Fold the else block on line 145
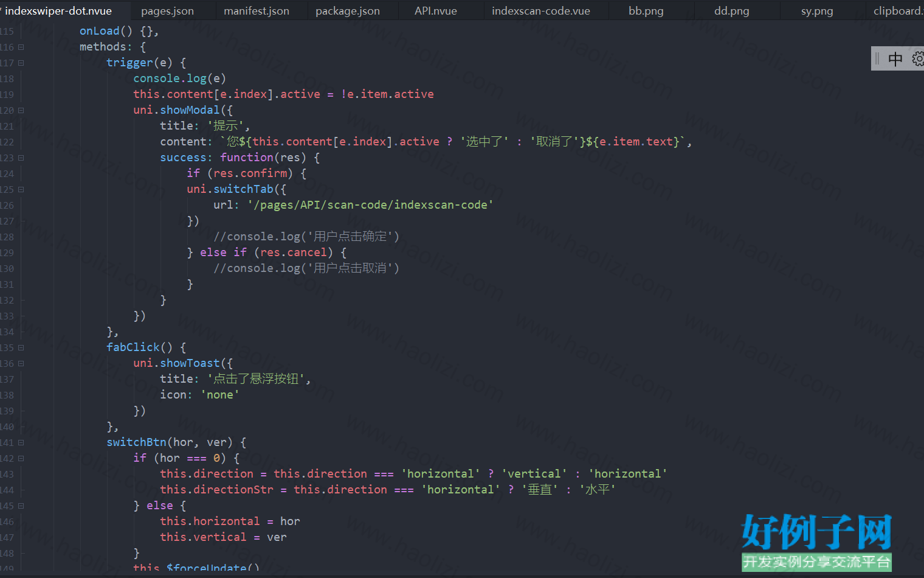Viewport: 924px width, 578px height. (x=21, y=506)
